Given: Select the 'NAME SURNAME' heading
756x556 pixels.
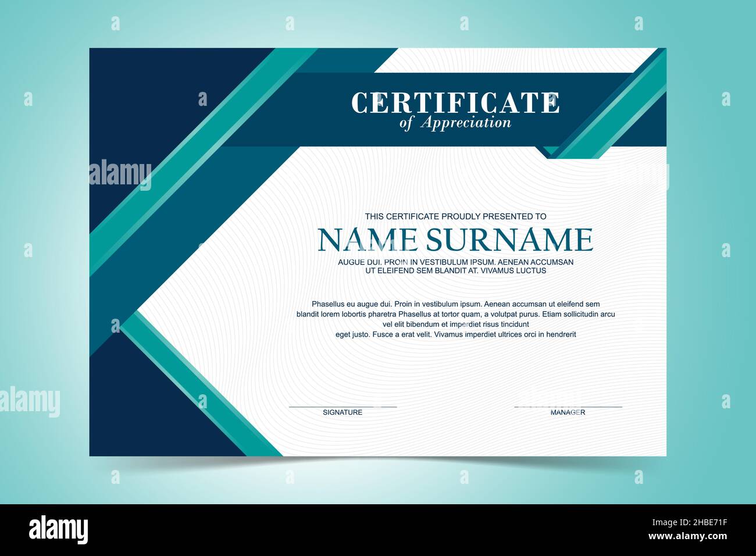Looking at the screenshot, I should (x=455, y=240).
